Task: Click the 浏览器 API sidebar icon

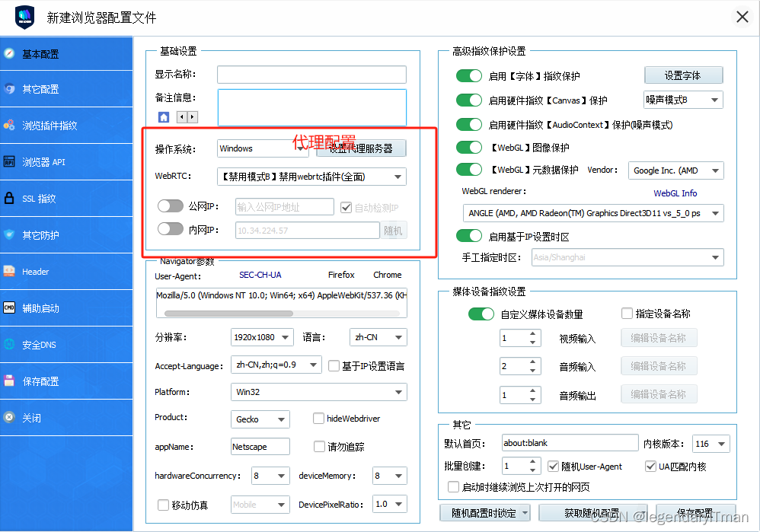Action: [9, 161]
